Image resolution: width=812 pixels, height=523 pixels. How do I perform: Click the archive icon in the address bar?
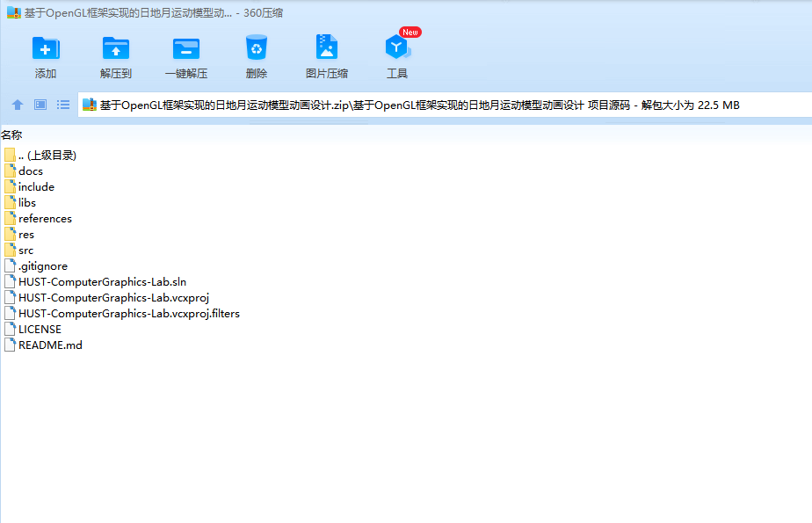[x=90, y=105]
